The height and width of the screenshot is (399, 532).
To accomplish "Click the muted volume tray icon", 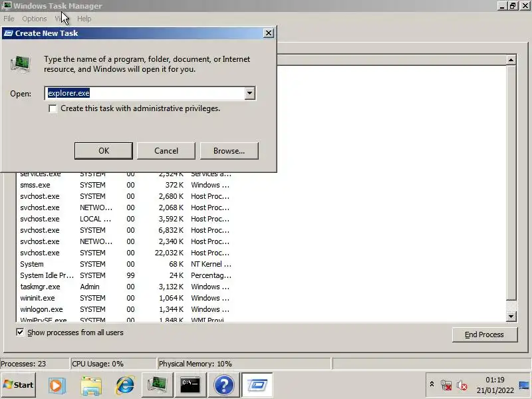I will pyautogui.click(x=462, y=385).
